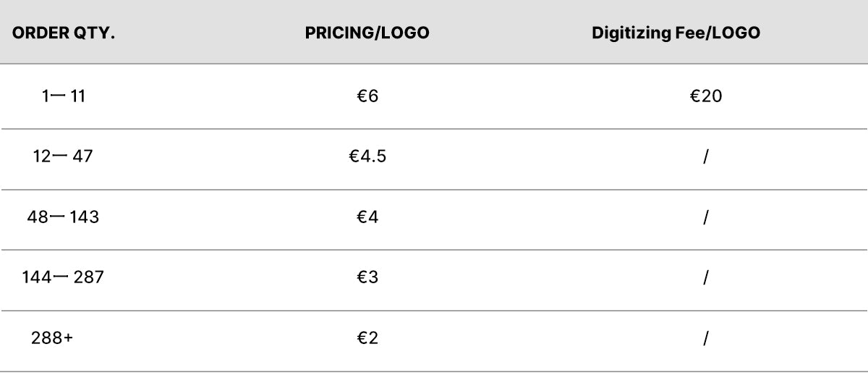Click the digitizing fee slash for 12—47
868x373 pixels.
tap(705, 156)
